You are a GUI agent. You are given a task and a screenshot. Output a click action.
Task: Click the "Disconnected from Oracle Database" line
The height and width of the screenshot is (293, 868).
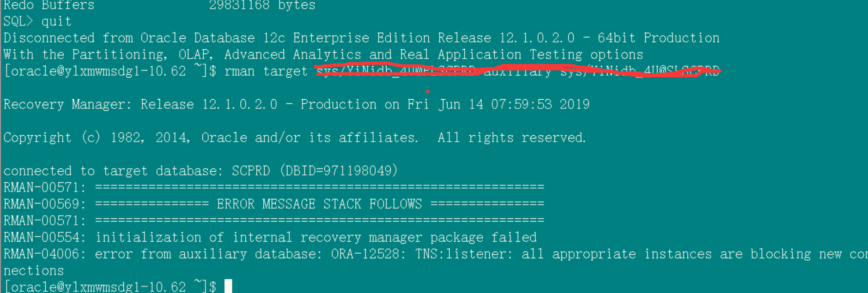coord(129,38)
